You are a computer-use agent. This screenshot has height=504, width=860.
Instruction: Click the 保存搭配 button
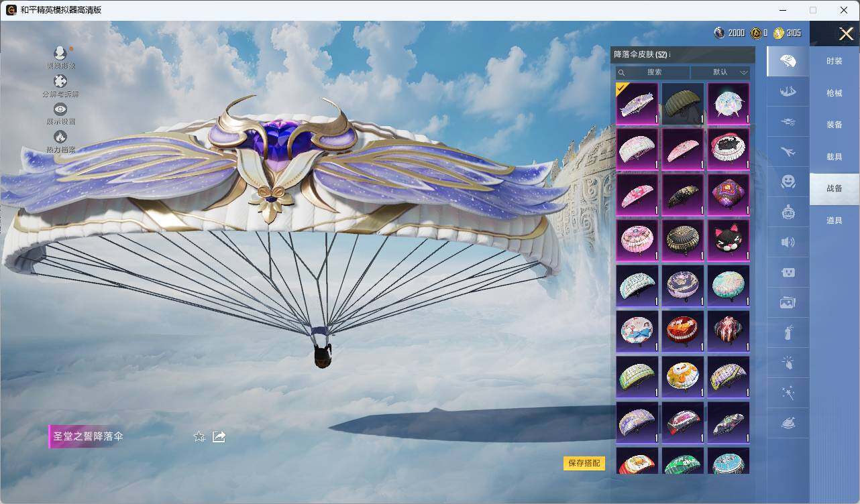click(x=584, y=463)
